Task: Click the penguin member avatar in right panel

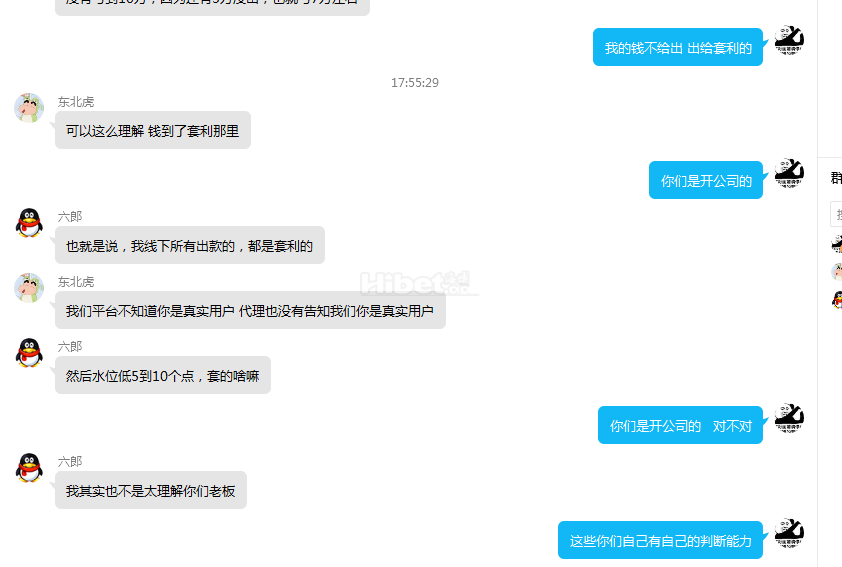Action: (837, 299)
